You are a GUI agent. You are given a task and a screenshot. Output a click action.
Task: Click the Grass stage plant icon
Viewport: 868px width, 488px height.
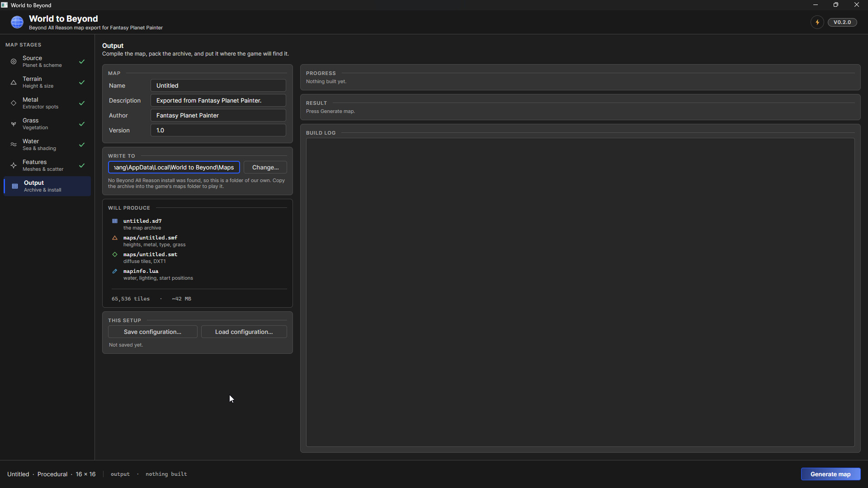pyautogui.click(x=14, y=124)
